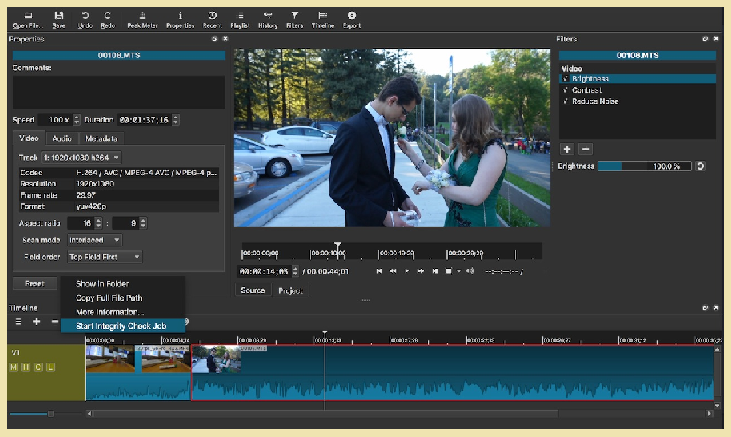The image size is (731, 437).
Task: Click the rewind button in the player
Action: coord(393,271)
